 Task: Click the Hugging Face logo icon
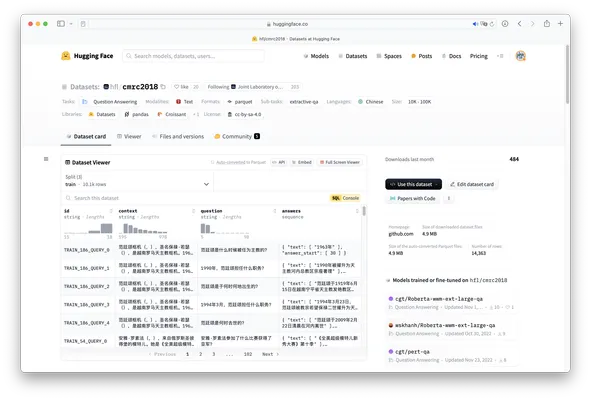click(66, 56)
